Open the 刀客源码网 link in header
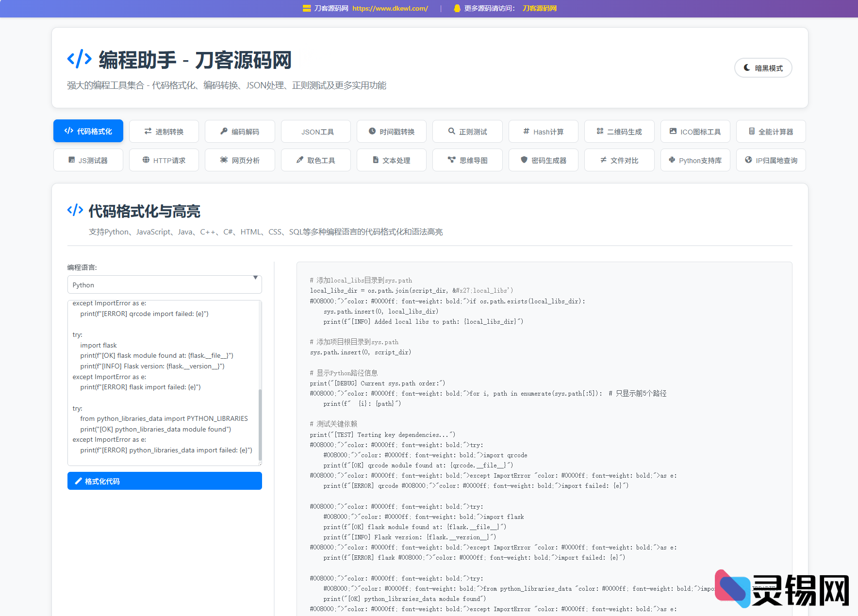Viewport: 858px width, 616px height. [539, 8]
